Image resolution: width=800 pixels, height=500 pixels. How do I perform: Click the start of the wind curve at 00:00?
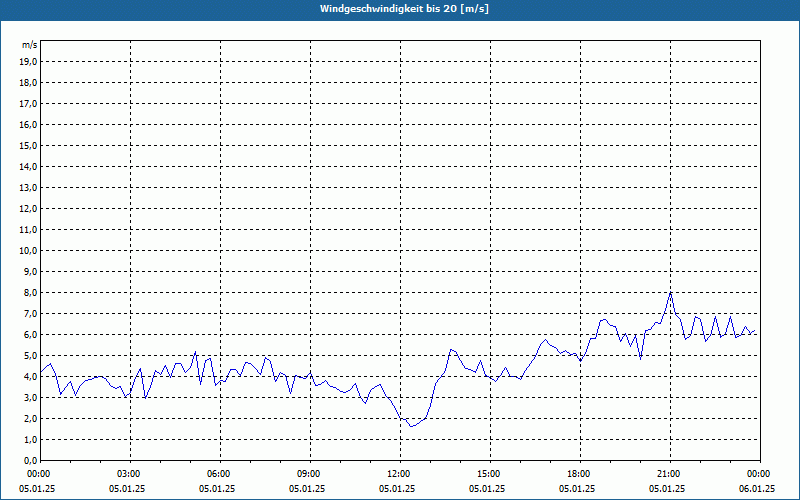click(41, 372)
